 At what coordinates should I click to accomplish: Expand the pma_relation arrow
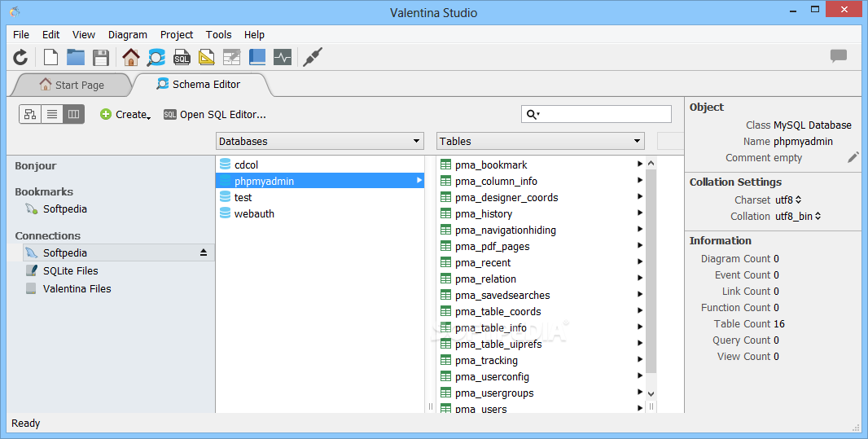(x=639, y=278)
